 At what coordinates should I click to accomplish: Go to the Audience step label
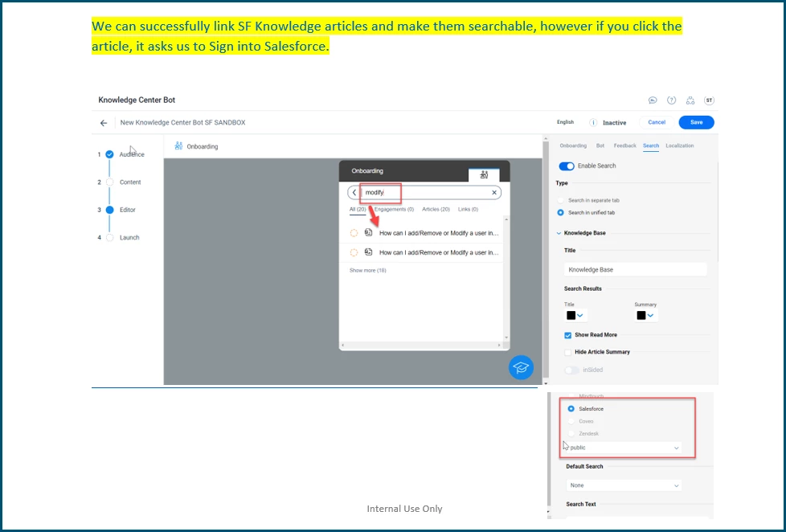(x=132, y=154)
